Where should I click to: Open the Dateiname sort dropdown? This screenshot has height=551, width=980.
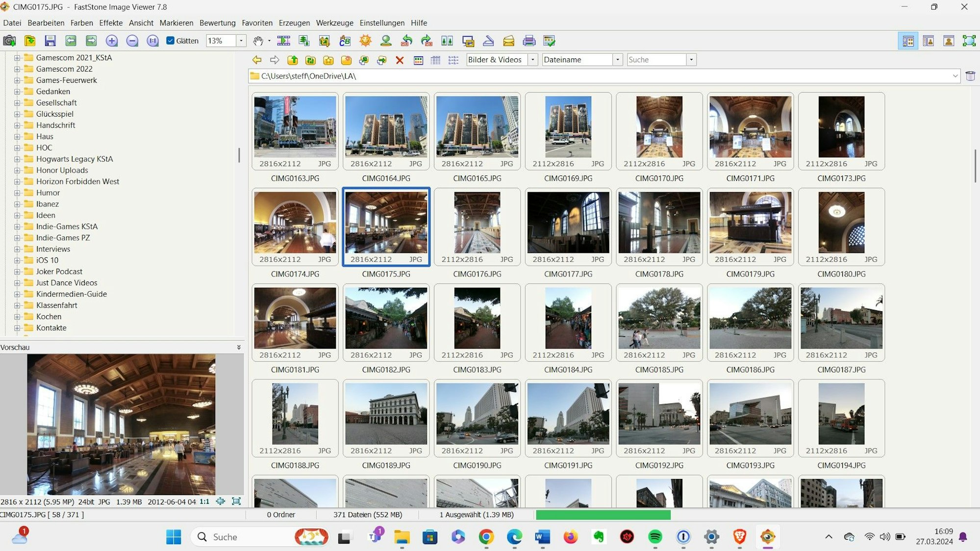(617, 59)
